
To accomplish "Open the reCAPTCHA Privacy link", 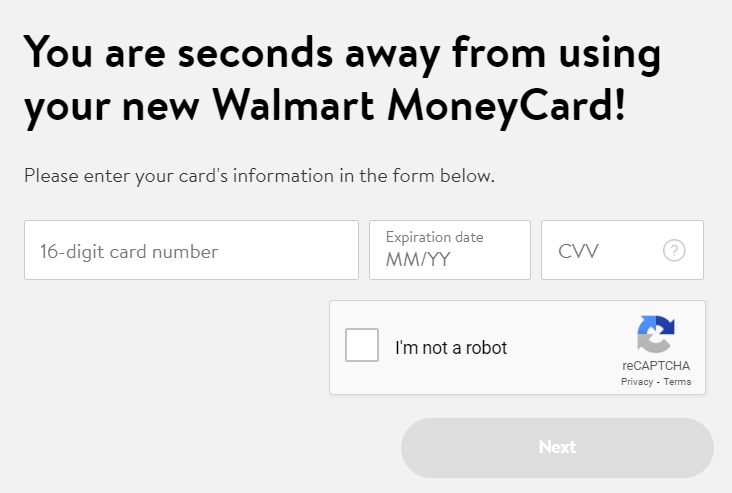I will coord(637,382).
